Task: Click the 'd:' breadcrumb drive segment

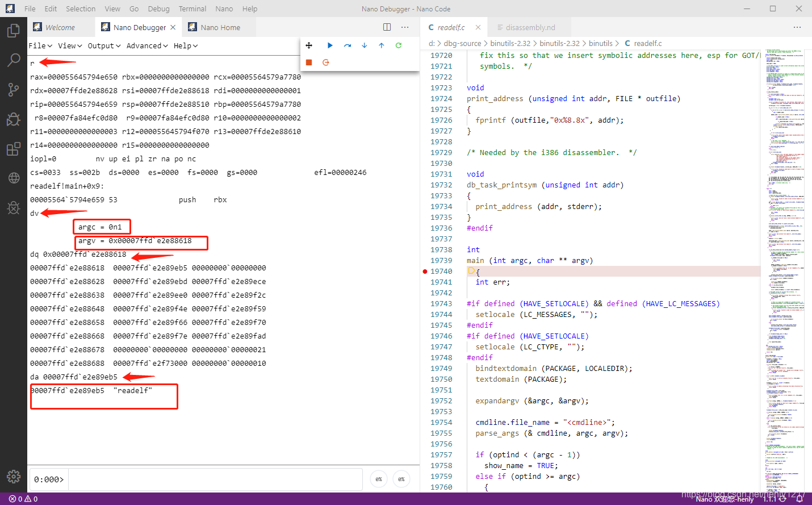Action: [x=432, y=43]
